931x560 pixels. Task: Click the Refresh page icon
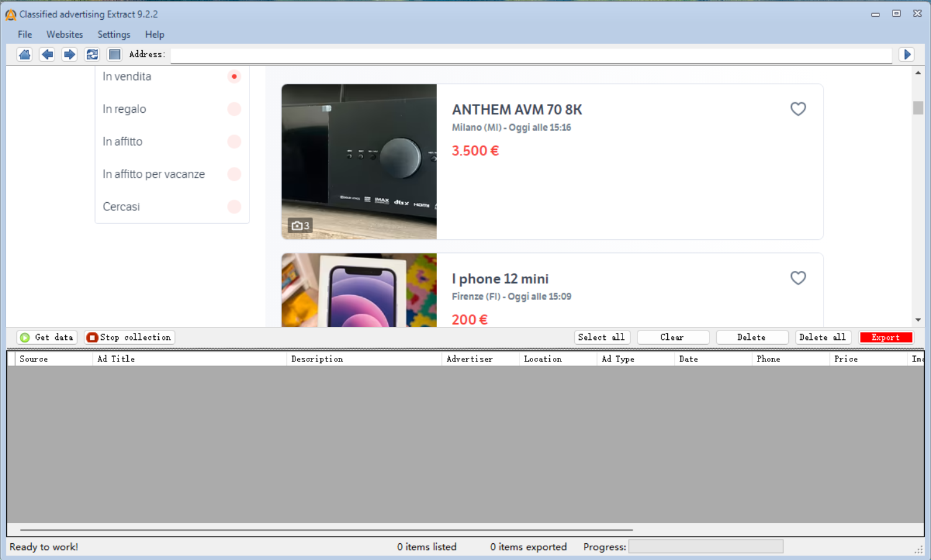point(92,55)
